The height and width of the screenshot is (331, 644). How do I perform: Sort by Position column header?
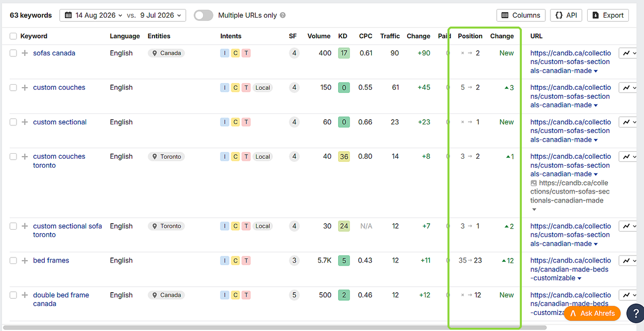(470, 36)
